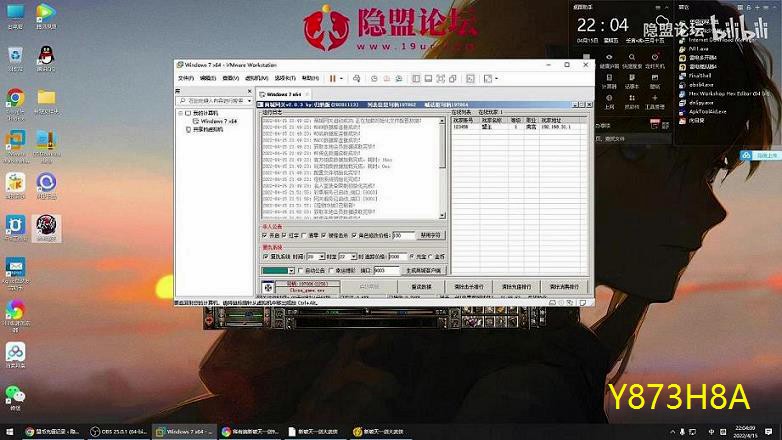Open the 查看(V) menu in VMware
782x440 pixels.
(x=230, y=78)
